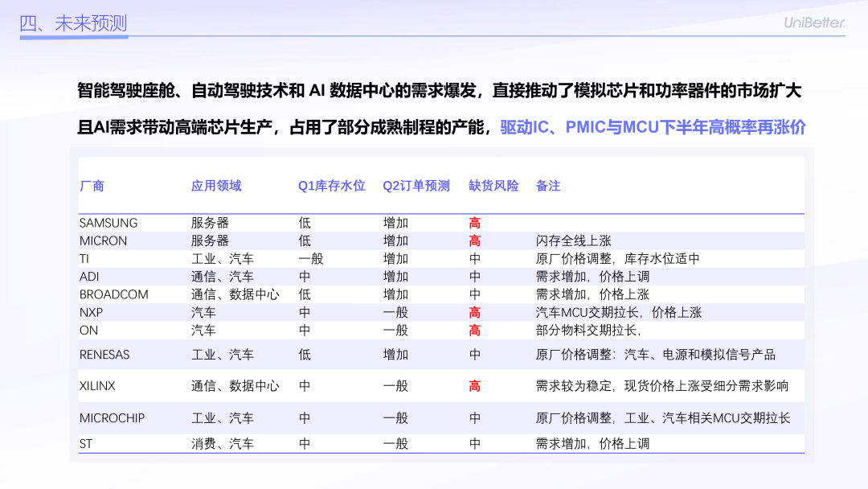Screen dimensions: 868x489
Task: Click the note 需求增加，价格上调 in ST row
Action: pos(592,444)
